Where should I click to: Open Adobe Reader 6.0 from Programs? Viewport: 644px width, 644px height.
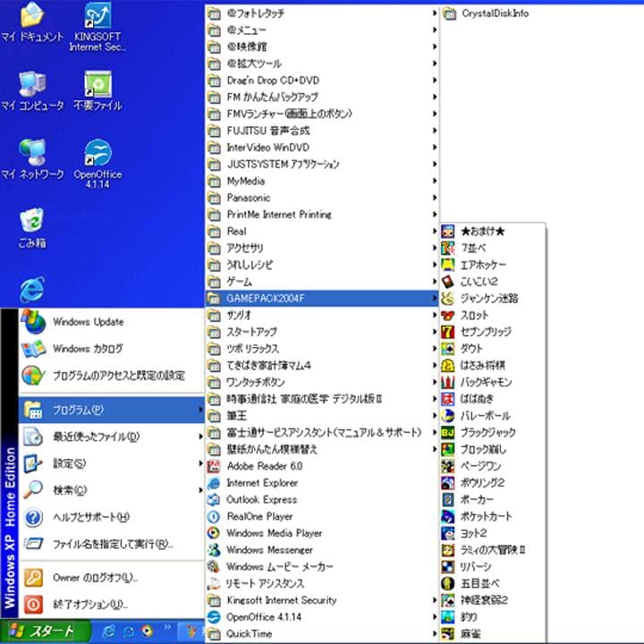322,466
